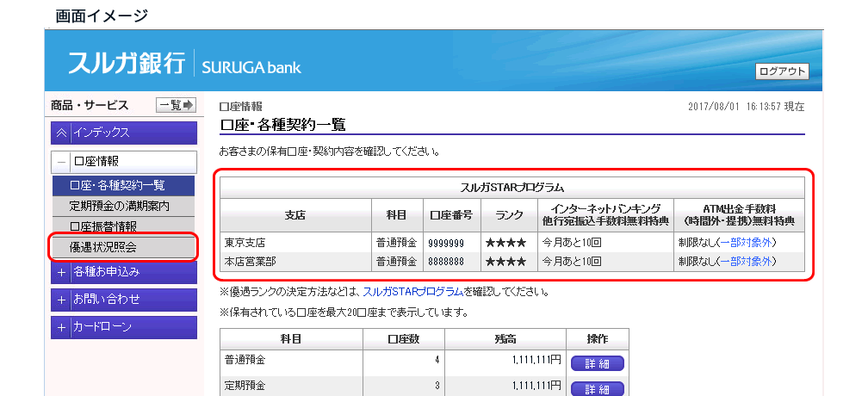Screen dimensions: 868x396
Task: Click the 口座・各種契約一覧 page heading
Action: 282,125
